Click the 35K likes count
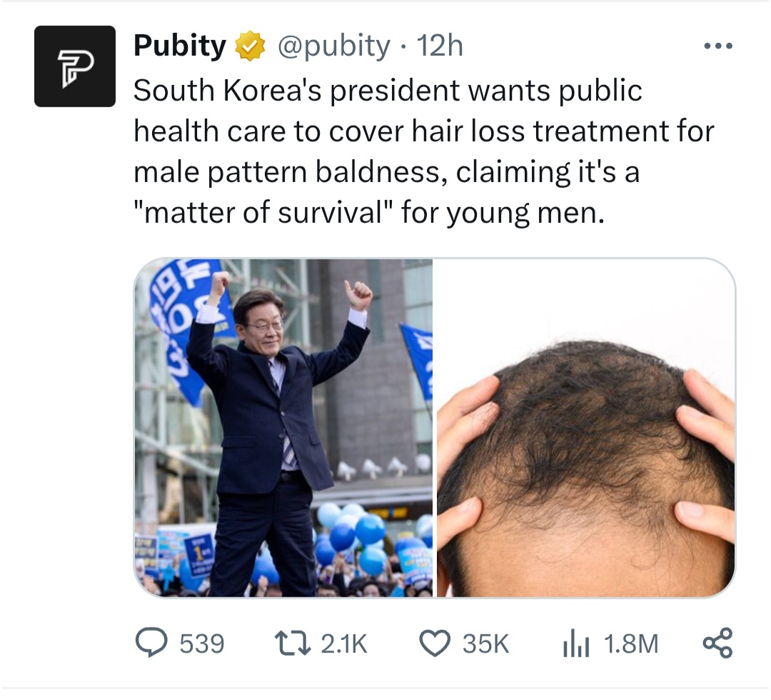 click(x=485, y=644)
